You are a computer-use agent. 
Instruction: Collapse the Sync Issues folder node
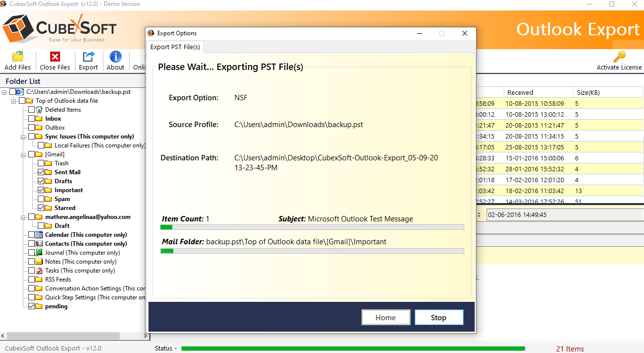point(23,137)
